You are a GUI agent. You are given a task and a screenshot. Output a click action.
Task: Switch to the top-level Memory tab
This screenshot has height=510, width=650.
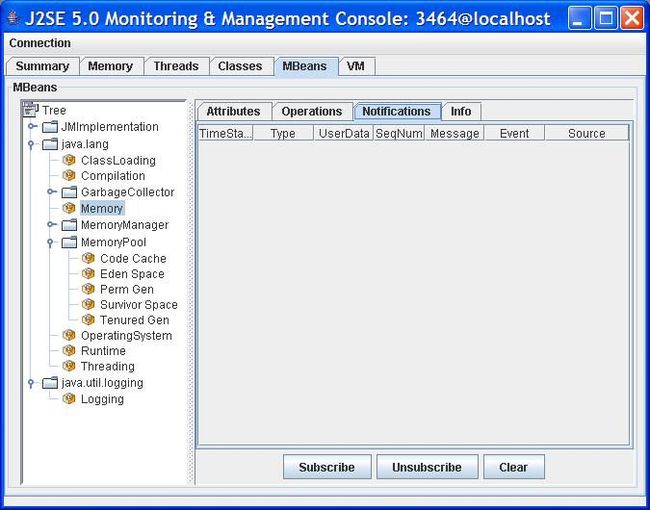point(110,66)
